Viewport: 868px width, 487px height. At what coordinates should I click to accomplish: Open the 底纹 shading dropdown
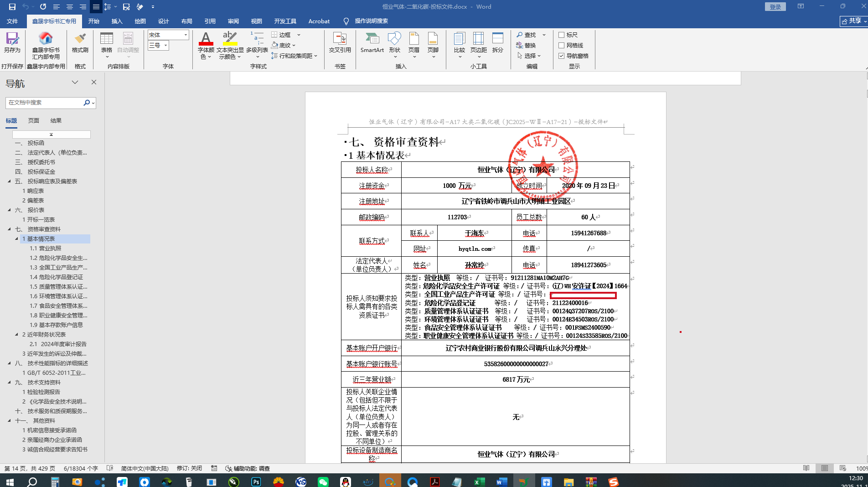click(x=284, y=45)
